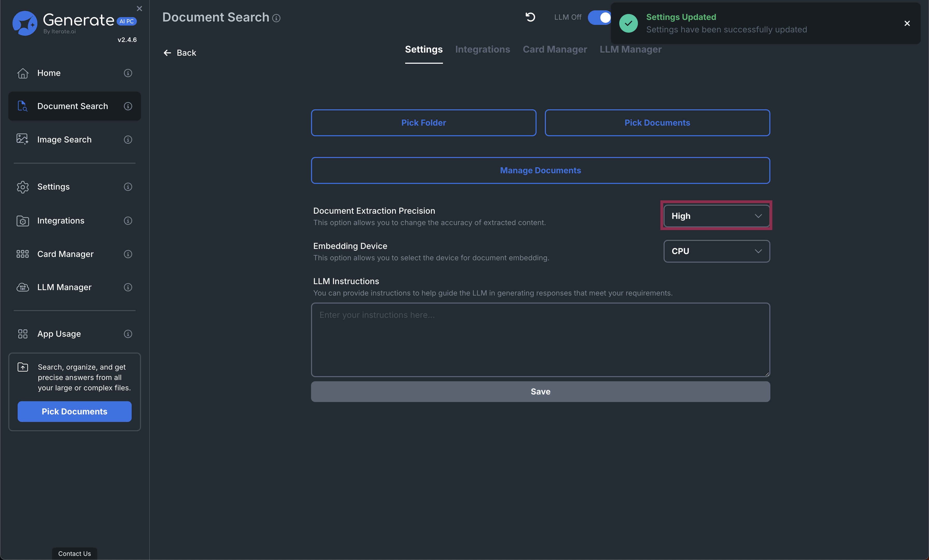Click into the LLM Instructions text area

(540, 340)
